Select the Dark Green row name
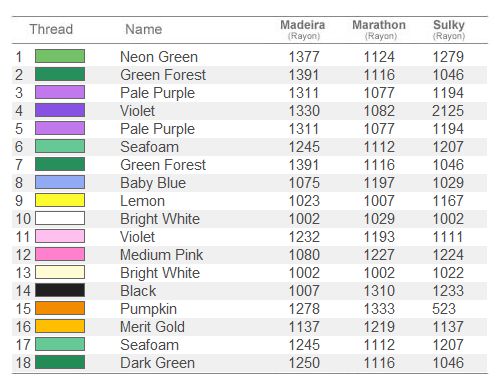This screenshot has height=384, width=500. coord(157,363)
